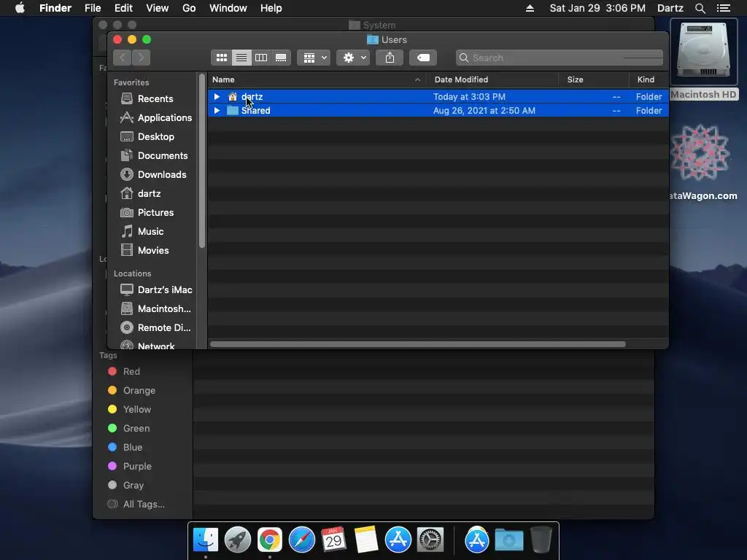Viewport: 747px width, 560px height.
Task: Expand the Shared folder disclosure triangle
Action: coord(217,111)
